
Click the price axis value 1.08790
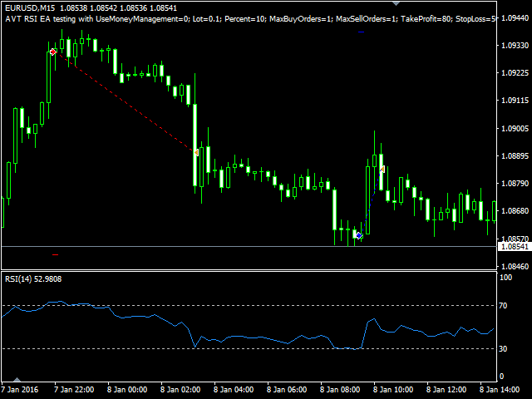[x=515, y=183]
